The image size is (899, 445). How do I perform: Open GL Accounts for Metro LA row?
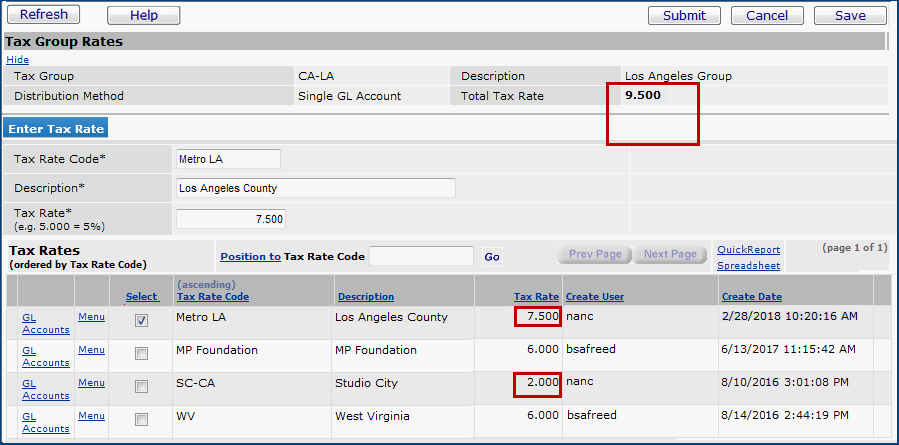point(44,323)
